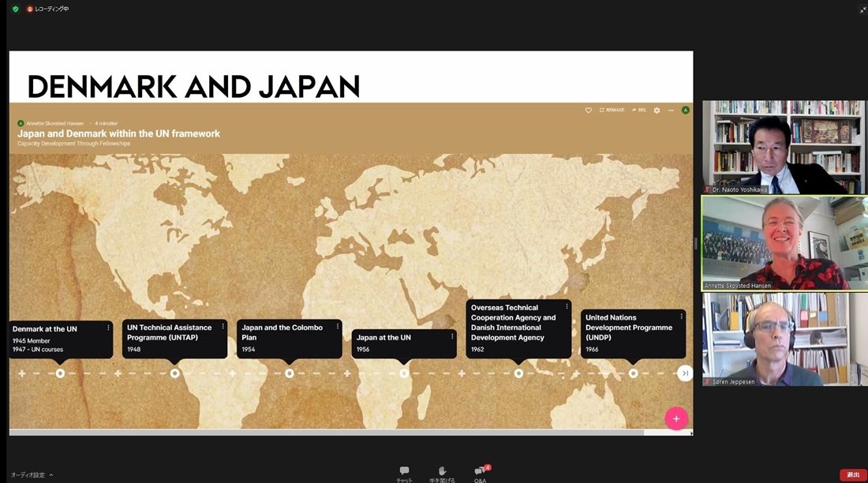Add a post between the 1945 and 1948 markers
This screenshot has width=868, height=483.
pyautogui.click(x=118, y=373)
